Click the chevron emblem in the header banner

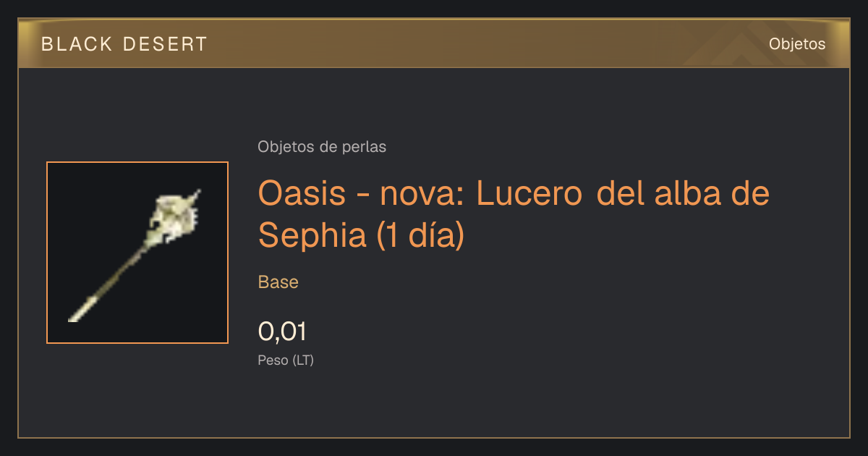pos(729,48)
